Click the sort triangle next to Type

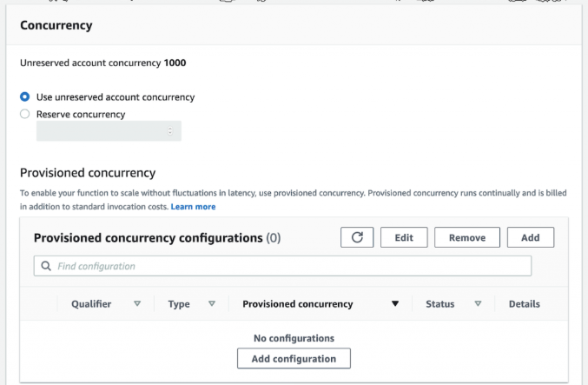[x=212, y=304]
